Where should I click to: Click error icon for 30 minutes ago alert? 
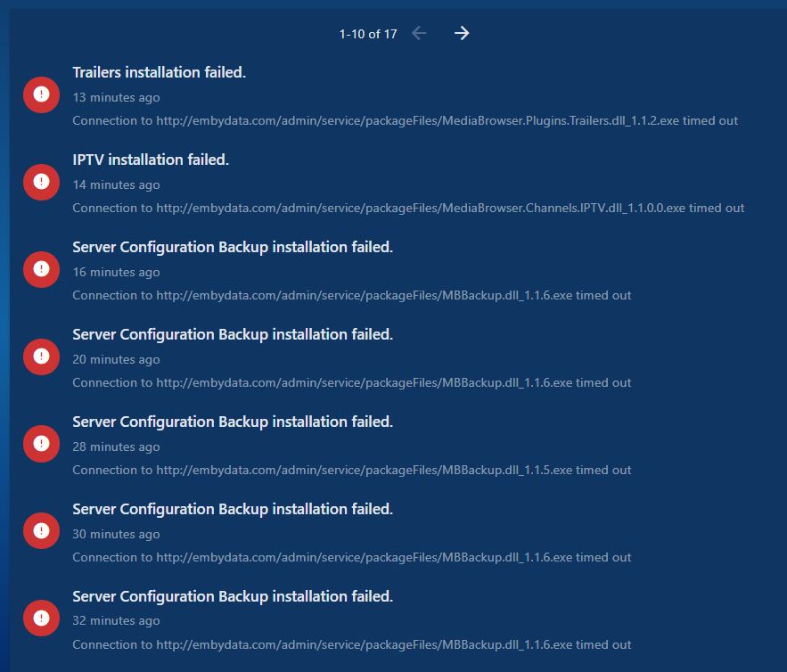pos(41,531)
